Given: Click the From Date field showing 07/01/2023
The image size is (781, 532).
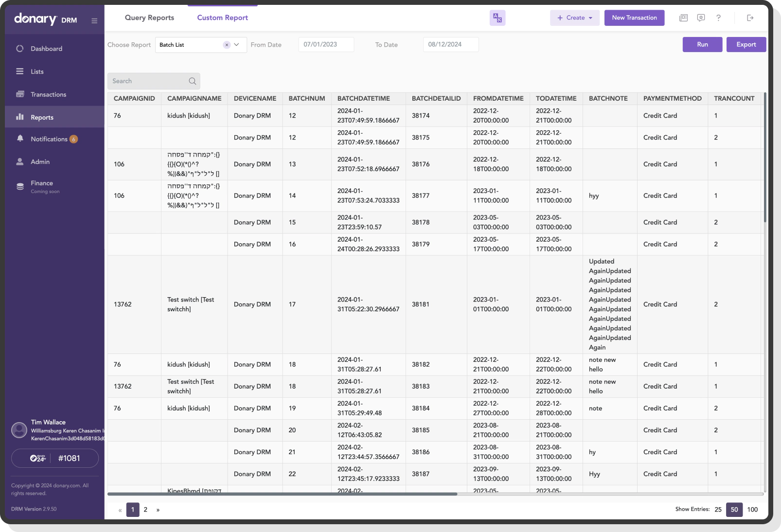Looking at the screenshot, I should tap(326, 44).
